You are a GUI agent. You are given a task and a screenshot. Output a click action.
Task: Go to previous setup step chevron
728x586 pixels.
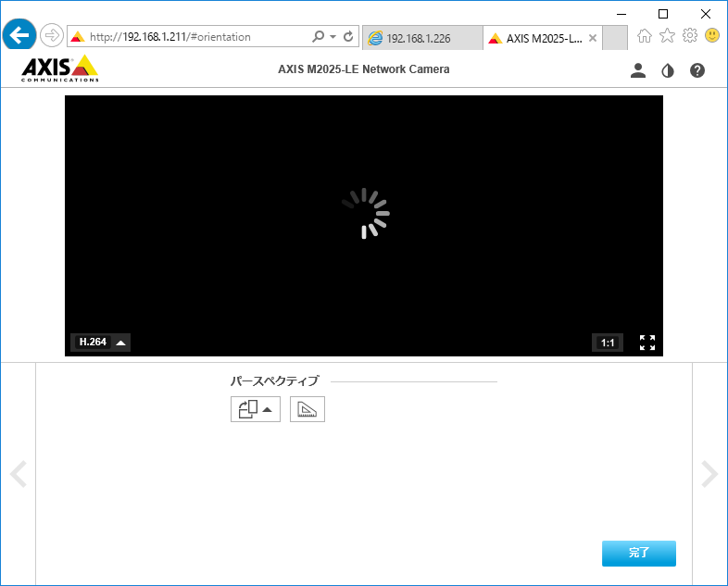(x=19, y=474)
